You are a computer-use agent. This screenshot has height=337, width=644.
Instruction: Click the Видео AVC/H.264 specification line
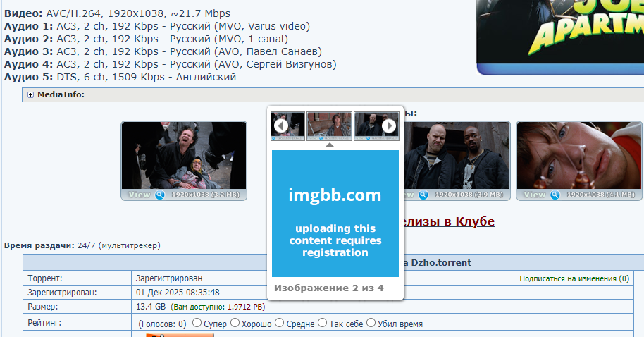coord(117,13)
